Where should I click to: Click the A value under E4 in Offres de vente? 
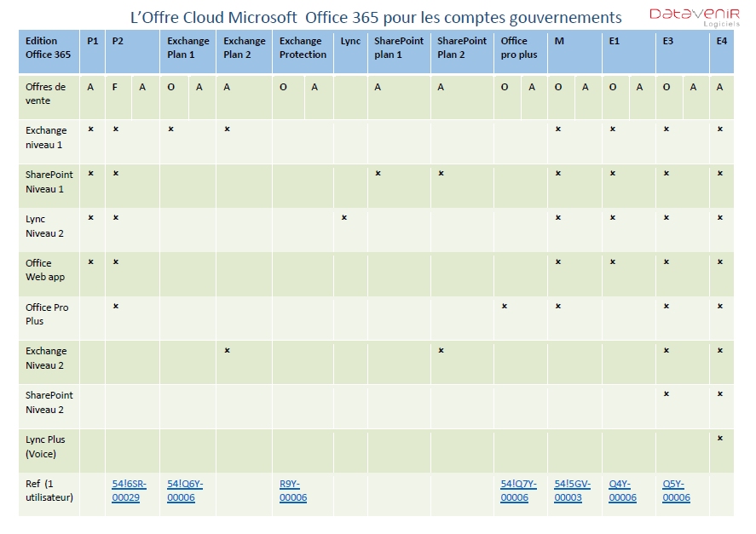[x=720, y=87]
